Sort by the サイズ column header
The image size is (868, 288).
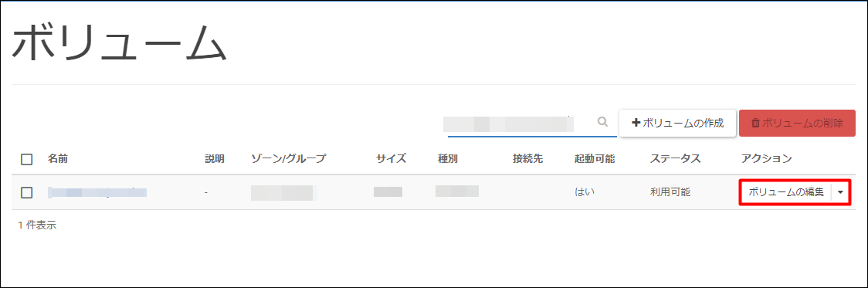point(392,159)
